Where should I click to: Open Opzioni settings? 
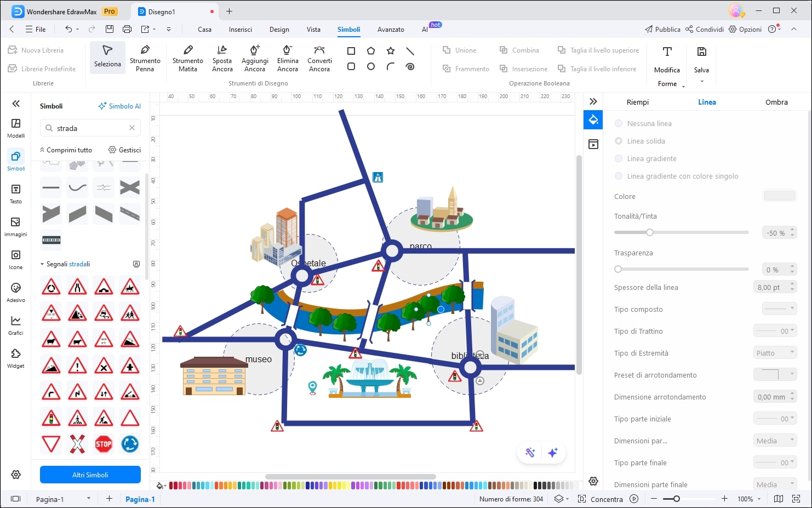(745, 30)
